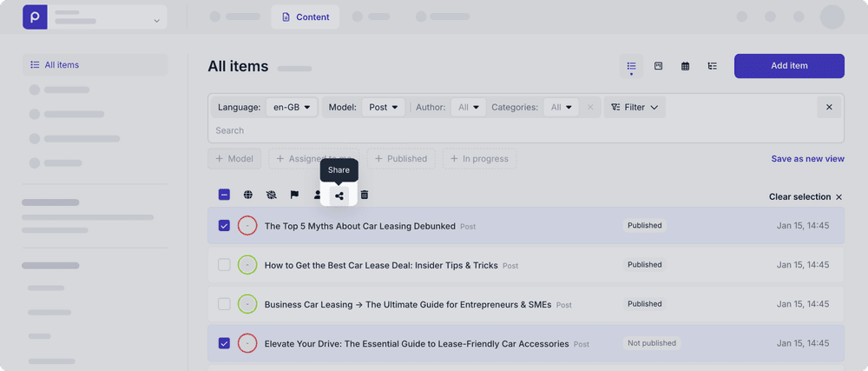868x371 pixels.
Task: Click the trash icon to delete selected items
Action: [x=365, y=195]
